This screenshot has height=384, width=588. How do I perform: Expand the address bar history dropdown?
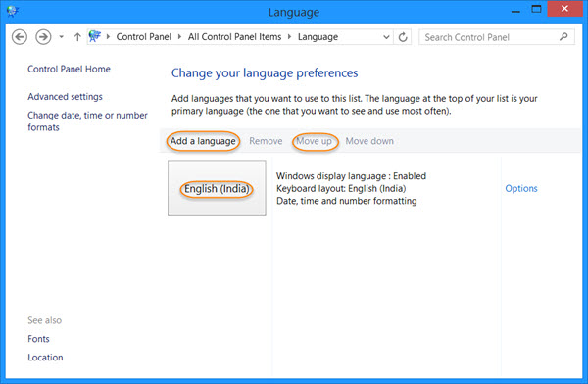[386, 37]
